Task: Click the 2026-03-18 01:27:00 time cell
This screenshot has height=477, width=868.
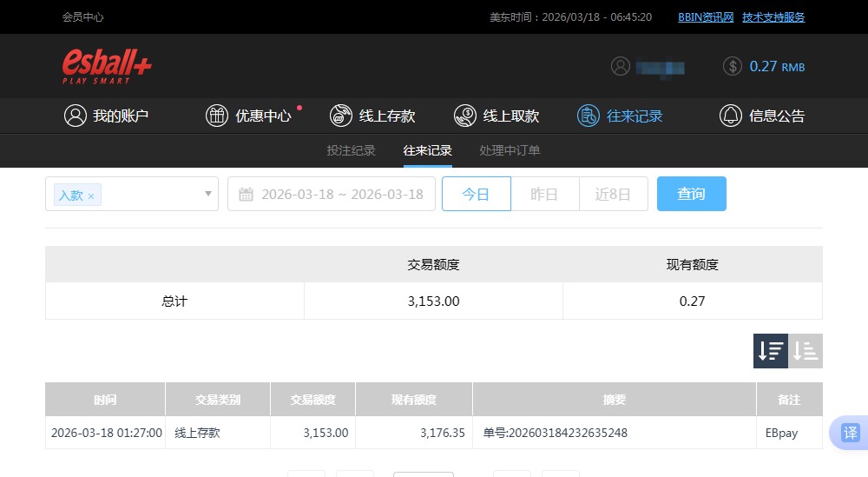Action: 106,433
